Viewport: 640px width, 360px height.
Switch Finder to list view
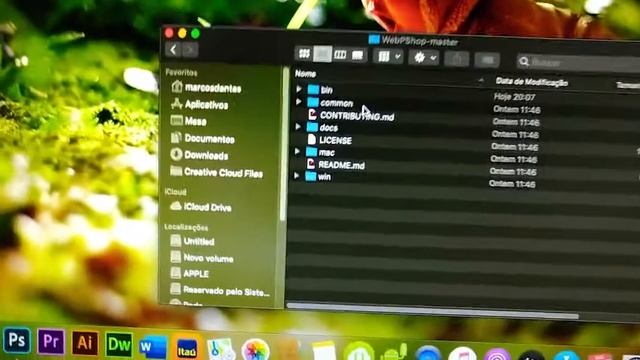[x=322, y=54]
